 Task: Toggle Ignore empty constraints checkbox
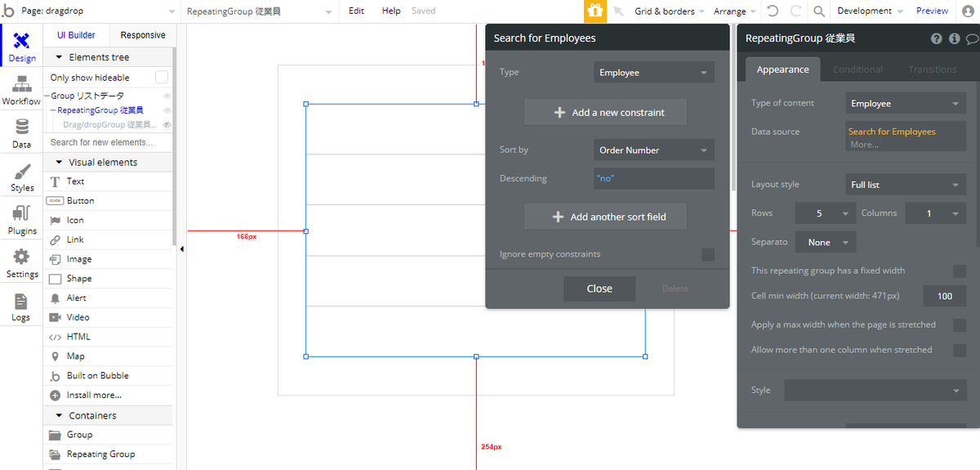coord(708,255)
